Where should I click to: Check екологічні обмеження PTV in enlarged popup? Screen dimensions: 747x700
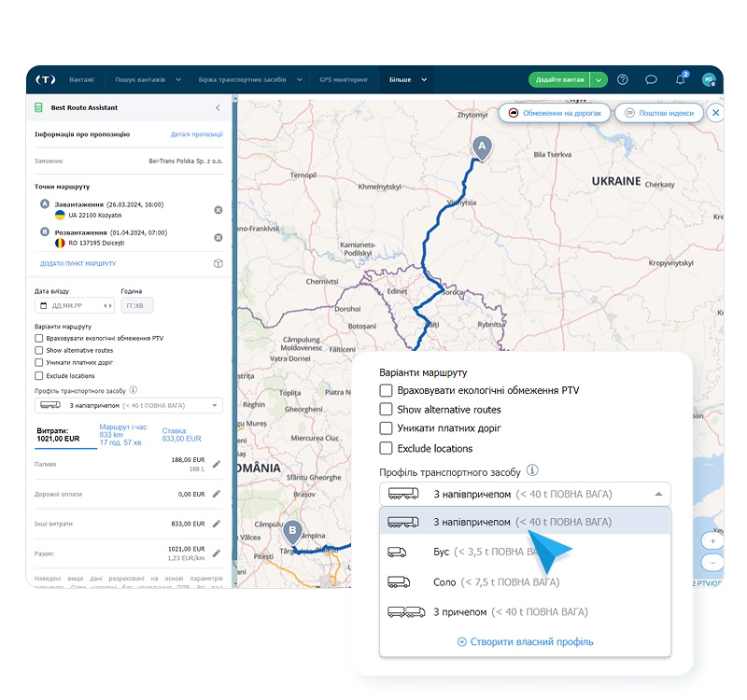coord(386,390)
